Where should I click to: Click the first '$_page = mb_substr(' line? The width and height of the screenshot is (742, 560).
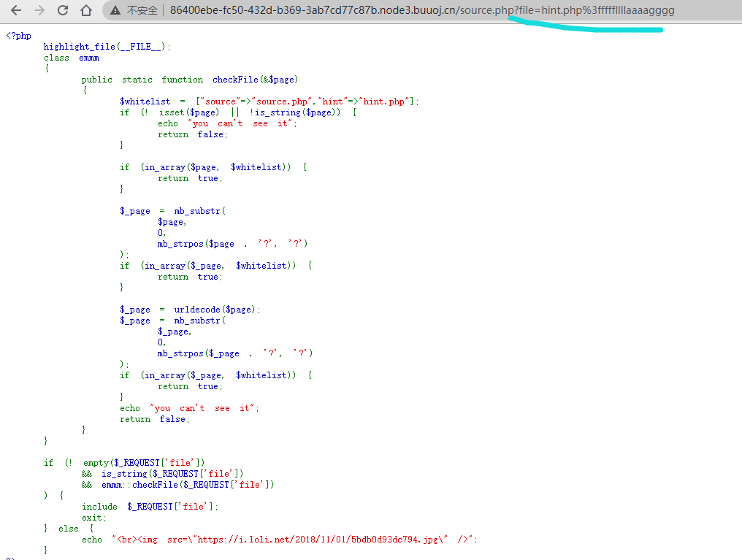point(173,211)
